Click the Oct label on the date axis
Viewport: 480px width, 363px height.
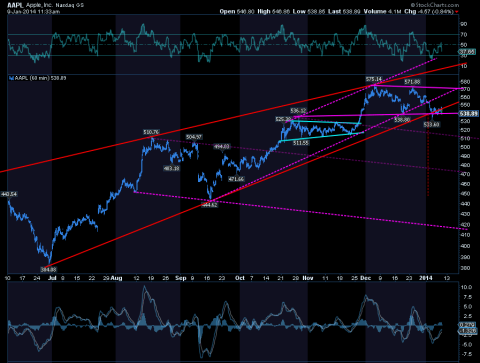pyautogui.click(x=240, y=278)
